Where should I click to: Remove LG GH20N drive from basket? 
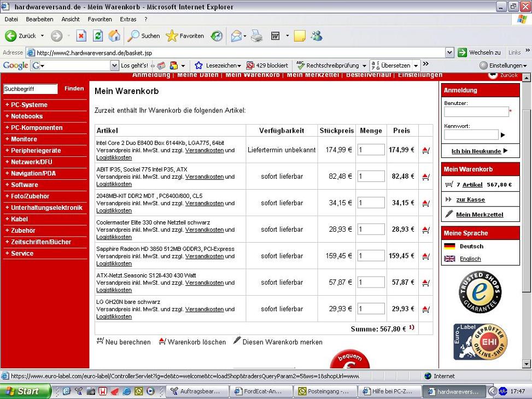click(426, 309)
